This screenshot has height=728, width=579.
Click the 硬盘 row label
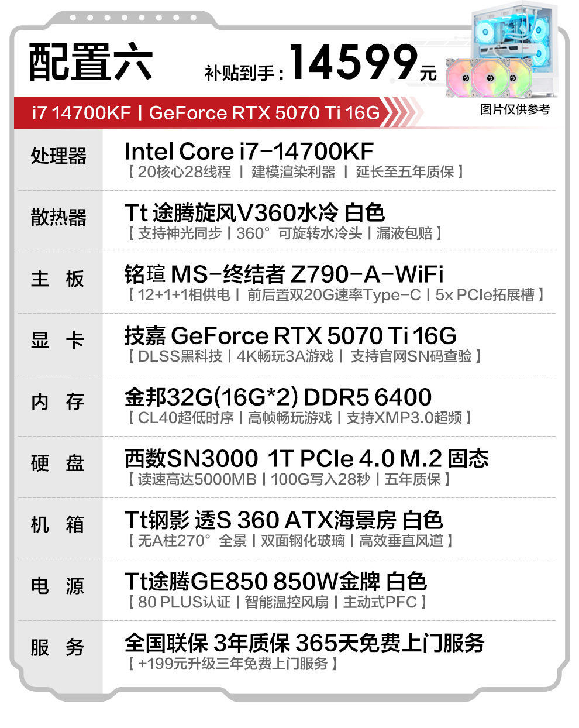coord(58,463)
